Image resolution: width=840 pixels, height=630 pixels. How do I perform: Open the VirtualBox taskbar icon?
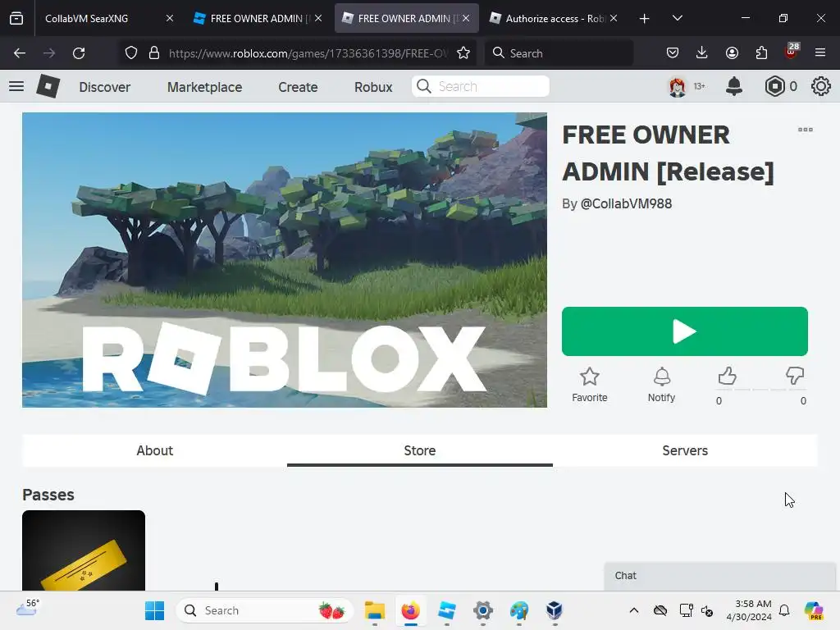click(555, 610)
